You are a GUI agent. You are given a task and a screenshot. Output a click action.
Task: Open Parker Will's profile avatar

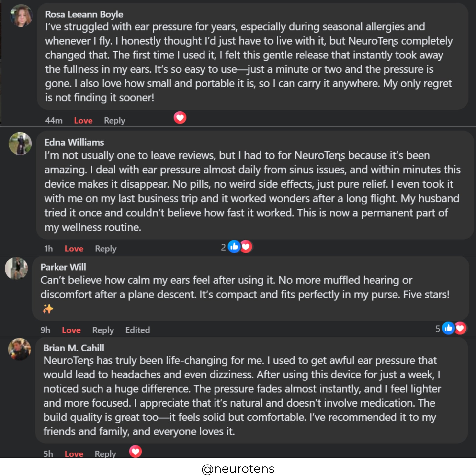click(x=16, y=268)
